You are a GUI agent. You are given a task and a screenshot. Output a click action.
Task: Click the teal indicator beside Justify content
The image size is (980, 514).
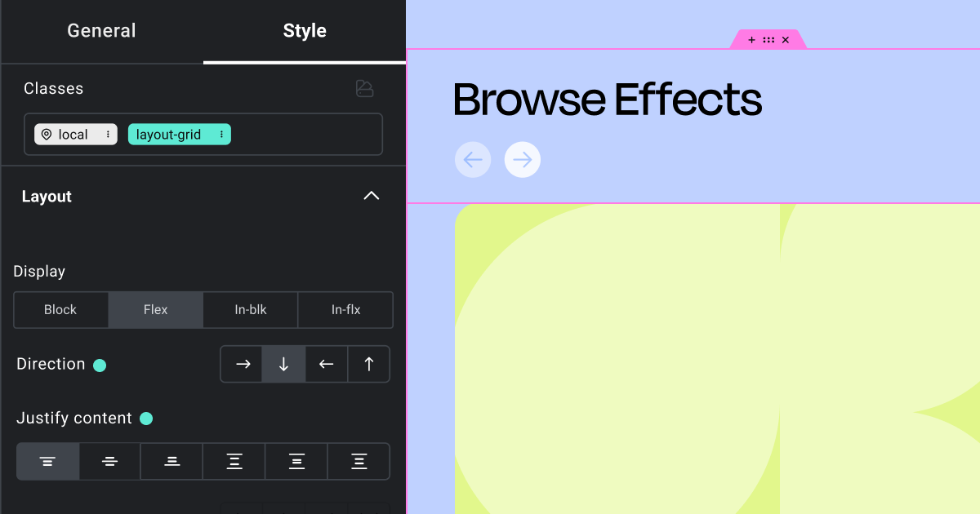[x=146, y=418]
